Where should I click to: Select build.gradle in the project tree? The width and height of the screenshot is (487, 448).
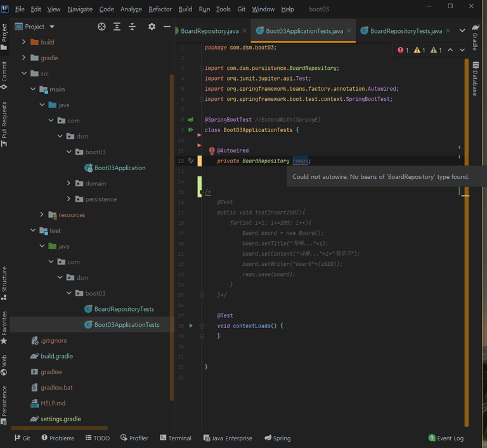click(x=56, y=356)
